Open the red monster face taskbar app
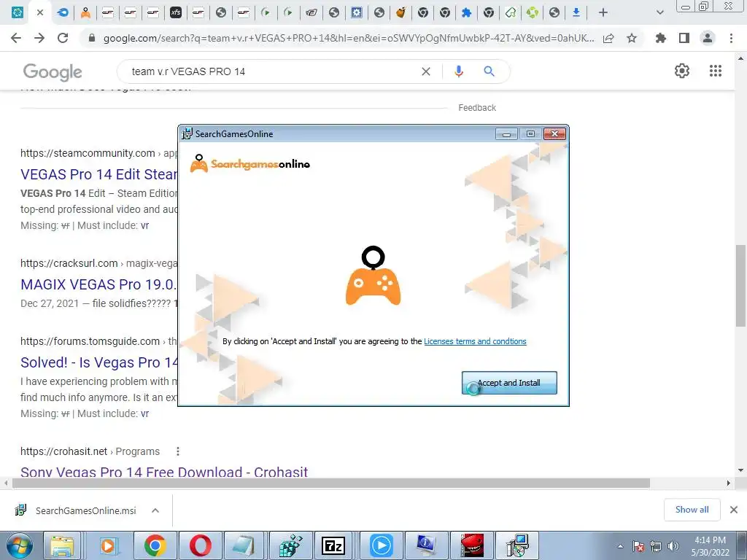The image size is (747, 560). 472,545
